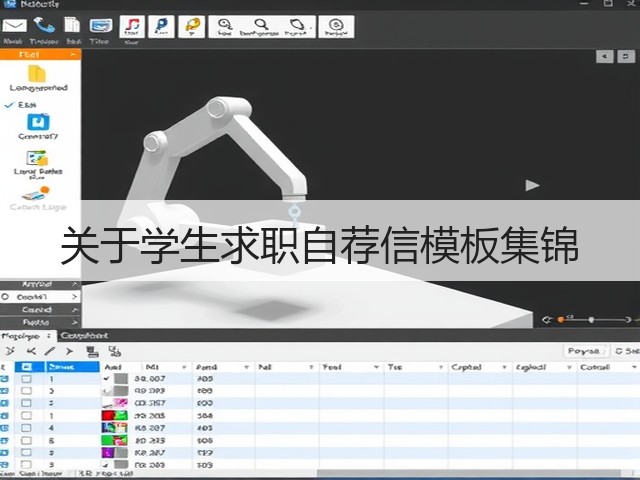
Task: Click the blue save disk sidebar icon
Action: pyautogui.click(x=38, y=122)
